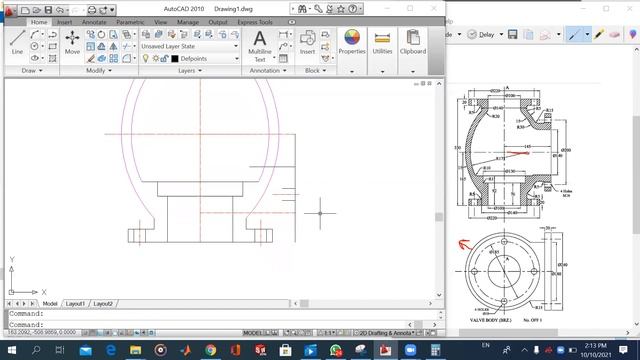
Task: Switch to the Insert ribbon tab
Action: point(64,22)
